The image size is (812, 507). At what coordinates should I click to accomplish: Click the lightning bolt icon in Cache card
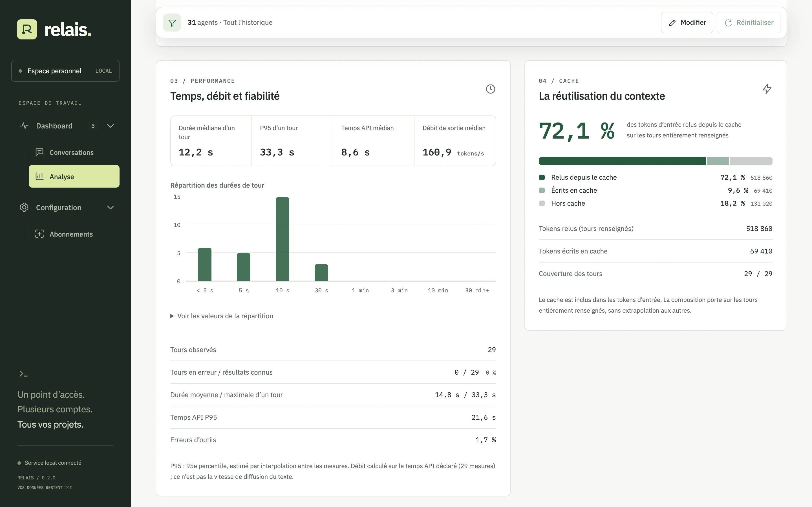[x=767, y=89]
